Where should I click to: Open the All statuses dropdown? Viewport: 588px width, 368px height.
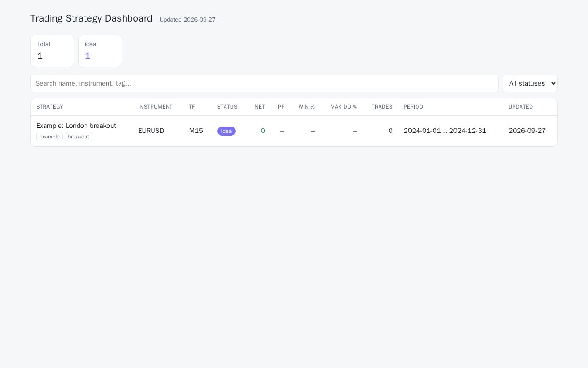530,83
